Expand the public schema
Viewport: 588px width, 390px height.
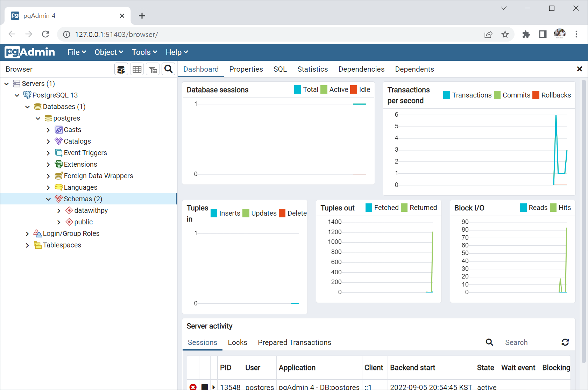tap(59, 222)
